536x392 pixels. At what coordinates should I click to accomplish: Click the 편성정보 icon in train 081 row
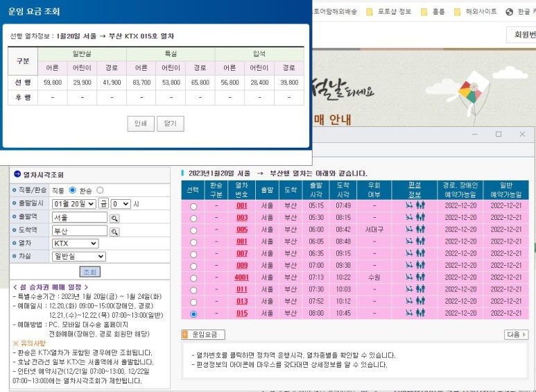coord(415,241)
